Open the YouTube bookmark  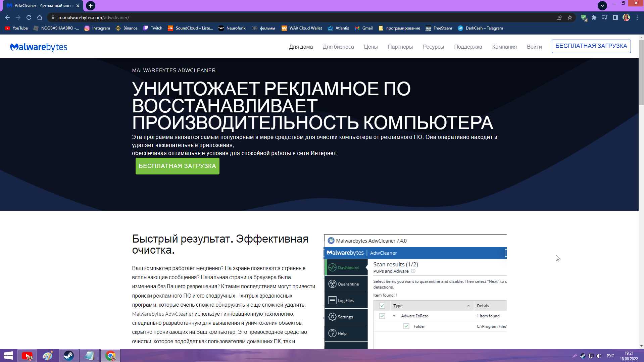click(x=16, y=28)
